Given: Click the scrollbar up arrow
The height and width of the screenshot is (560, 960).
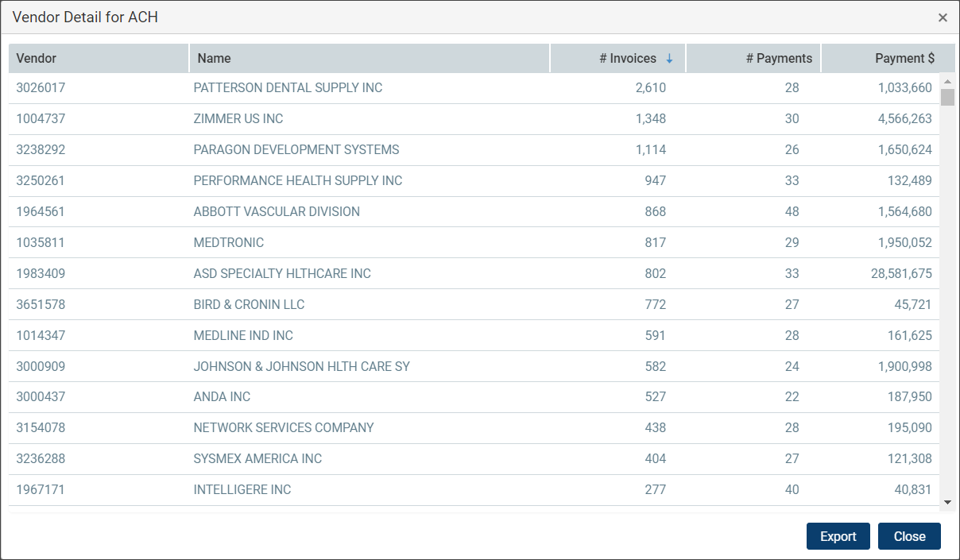Looking at the screenshot, I should [x=947, y=81].
